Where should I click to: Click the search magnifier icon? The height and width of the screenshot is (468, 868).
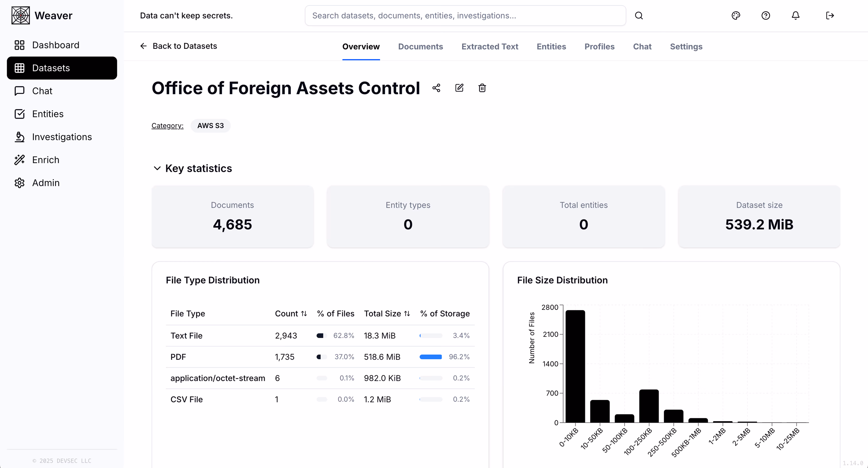click(x=639, y=16)
